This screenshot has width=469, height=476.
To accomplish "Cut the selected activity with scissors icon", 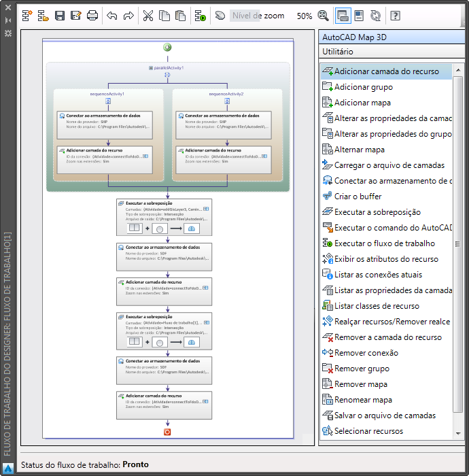I will pyautogui.click(x=148, y=16).
